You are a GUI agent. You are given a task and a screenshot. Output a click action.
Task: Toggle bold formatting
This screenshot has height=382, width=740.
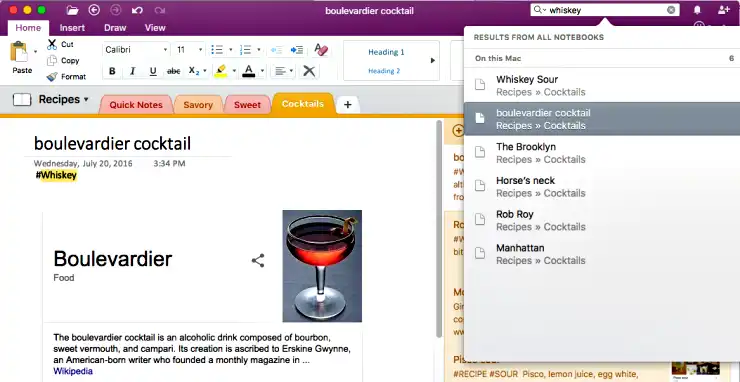(x=112, y=71)
